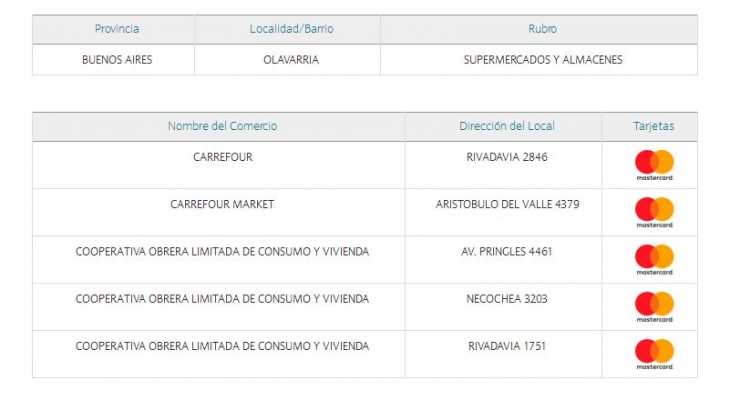
Task: Click Mastercard logo for Av. Pringles 4461
Action: pos(654,258)
